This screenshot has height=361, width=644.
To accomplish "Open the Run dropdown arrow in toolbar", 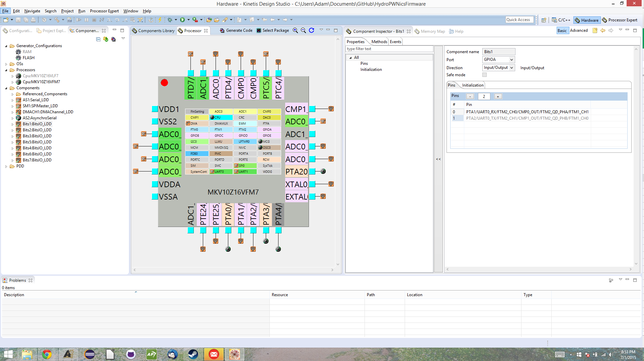I will point(188,20).
